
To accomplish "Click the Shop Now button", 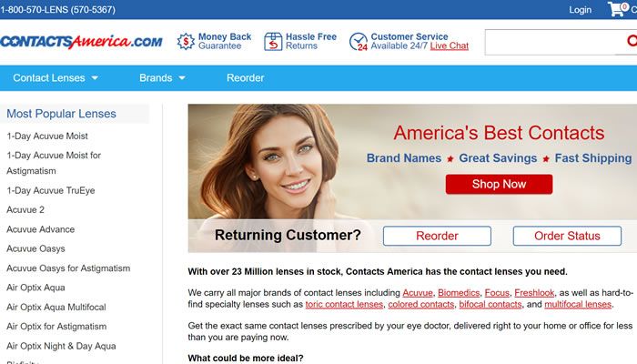I will click(499, 184).
